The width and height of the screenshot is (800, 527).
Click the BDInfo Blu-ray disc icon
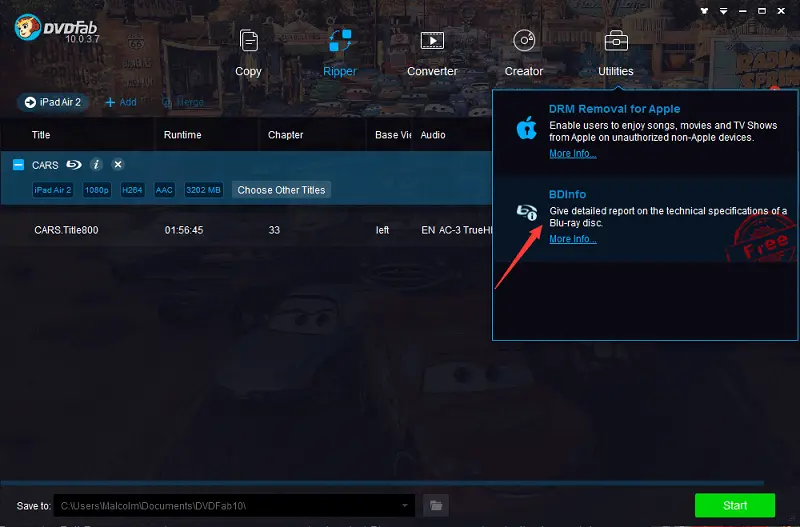(526, 212)
